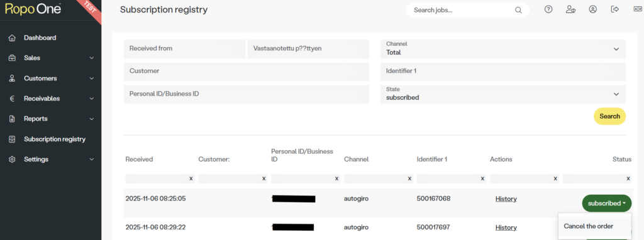Click the Personal ID/Business ID input field
The image size is (644, 240).
coord(247,94)
